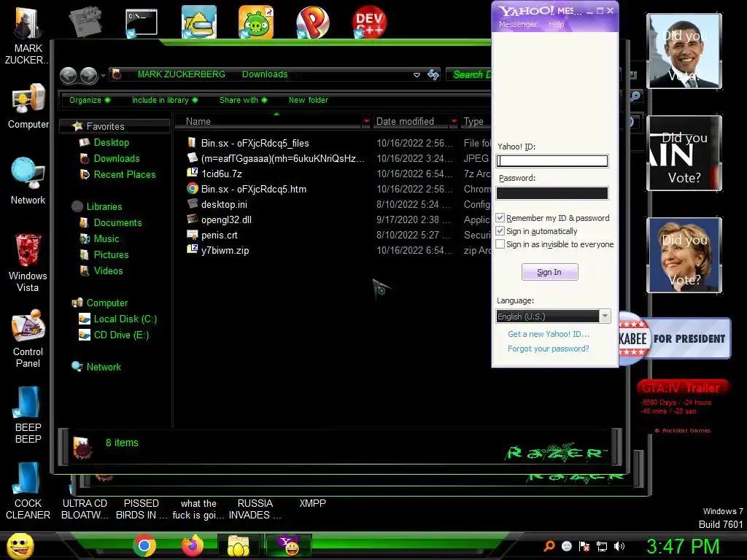Click MARK ZUCKERBERG in the address breadcrumb
The image size is (747, 560).
(181, 74)
